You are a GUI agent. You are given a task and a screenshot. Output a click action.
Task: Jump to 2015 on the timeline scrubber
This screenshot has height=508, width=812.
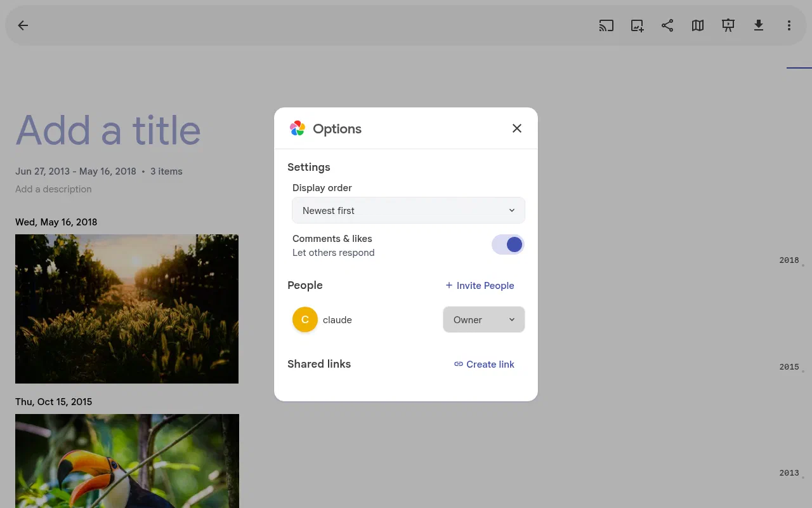tap(789, 367)
